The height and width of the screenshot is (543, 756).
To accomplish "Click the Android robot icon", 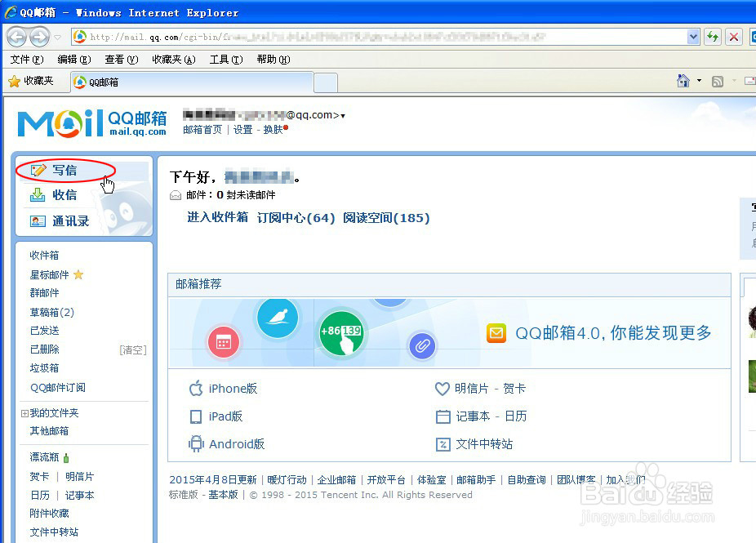I will click(x=196, y=443).
